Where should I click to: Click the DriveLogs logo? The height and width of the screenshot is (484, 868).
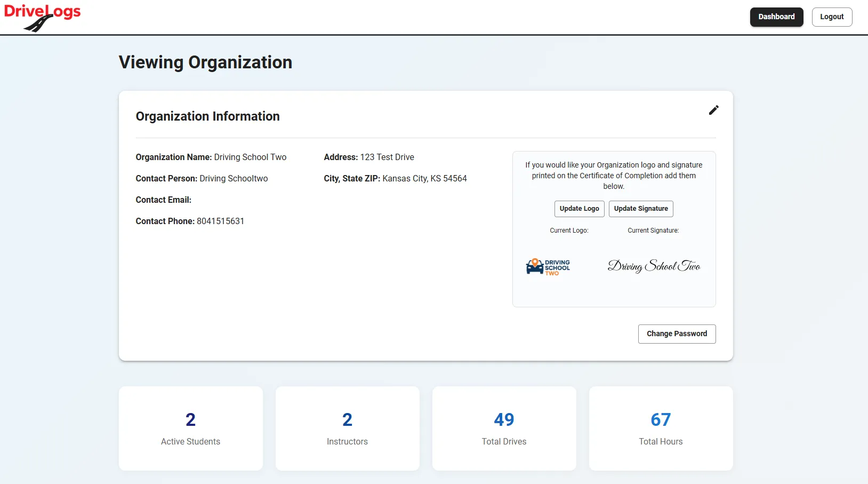(42, 18)
